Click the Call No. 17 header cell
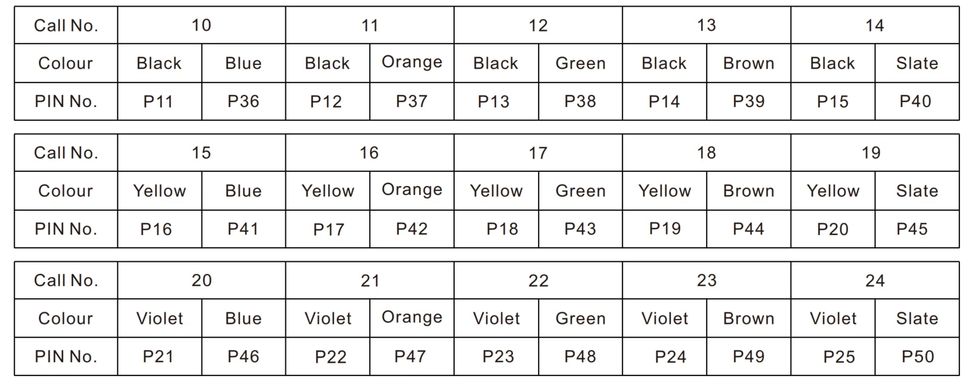This screenshot has height=387, width=980. pos(538,153)
